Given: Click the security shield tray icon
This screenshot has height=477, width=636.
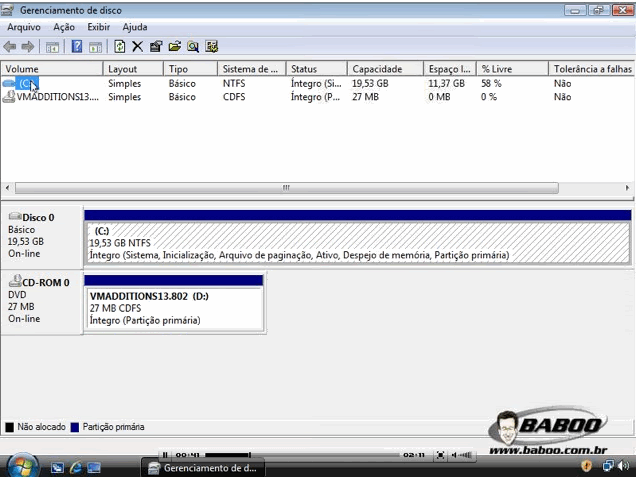Looking at the screenshot, I should [x=587, y=466].
